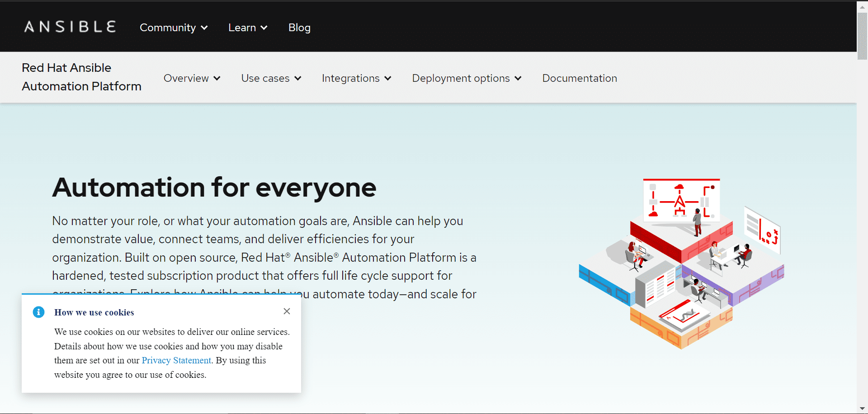This screenshot has width=868, height=414.
Task: Open the Integrations dropdown
Action: click(x=351, y=78)
